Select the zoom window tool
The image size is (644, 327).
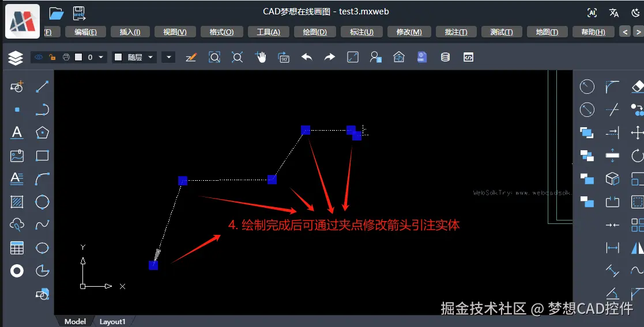point(214,57)
